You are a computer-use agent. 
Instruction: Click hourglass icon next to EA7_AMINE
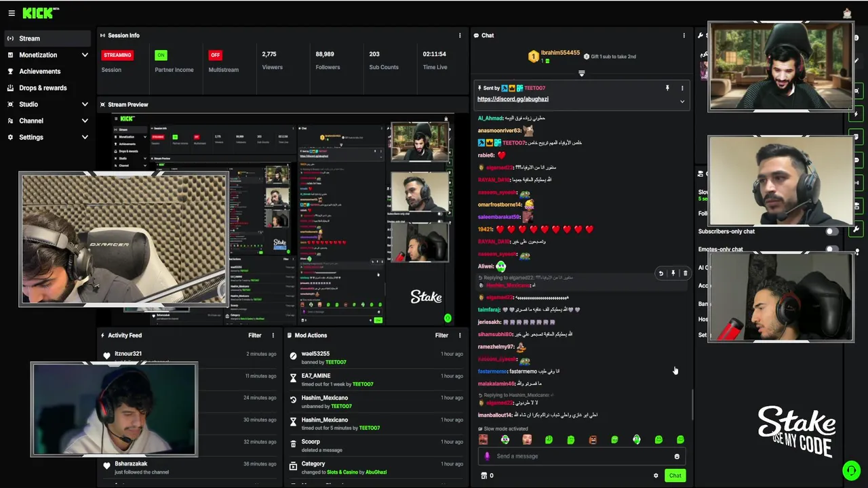(x=294, y=378)
